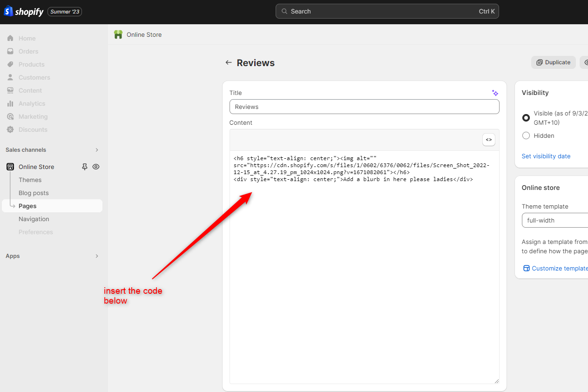Select the Visible radio button
This screenshot has width=588, height=392.
tap(526, 118)
